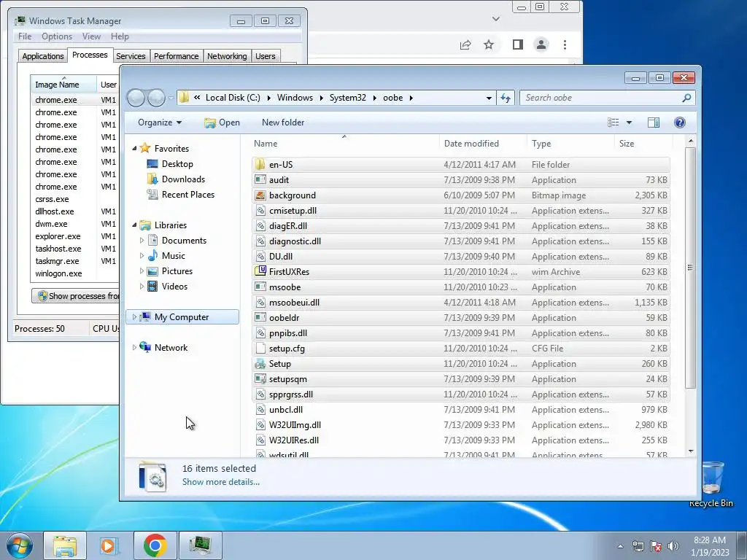Select the audit application icon
Screen dimensions: 747x560
pyautogui.click(x=260, y=180)
